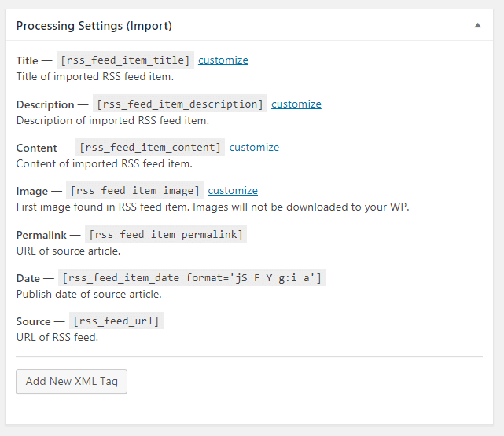Select the rss_feed_item_date format shortcode

tap(191, 277)
